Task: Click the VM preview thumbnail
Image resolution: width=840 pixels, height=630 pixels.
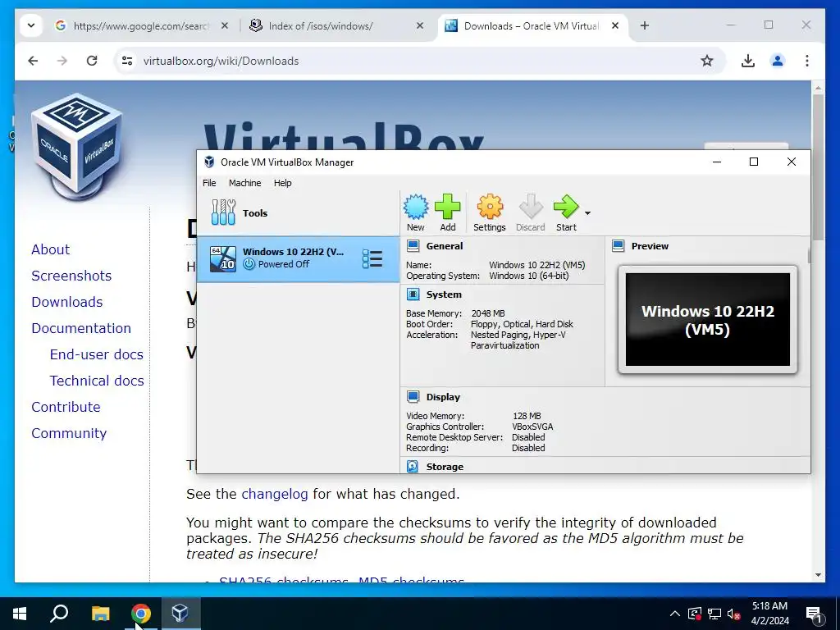Action: coord(708,320)
